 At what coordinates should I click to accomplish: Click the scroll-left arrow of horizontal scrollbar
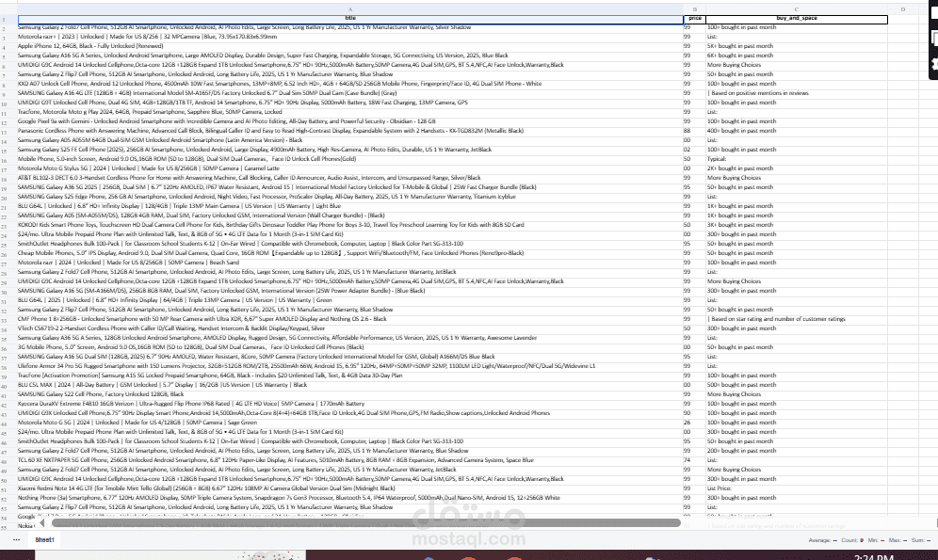click(x=41, y=523)
